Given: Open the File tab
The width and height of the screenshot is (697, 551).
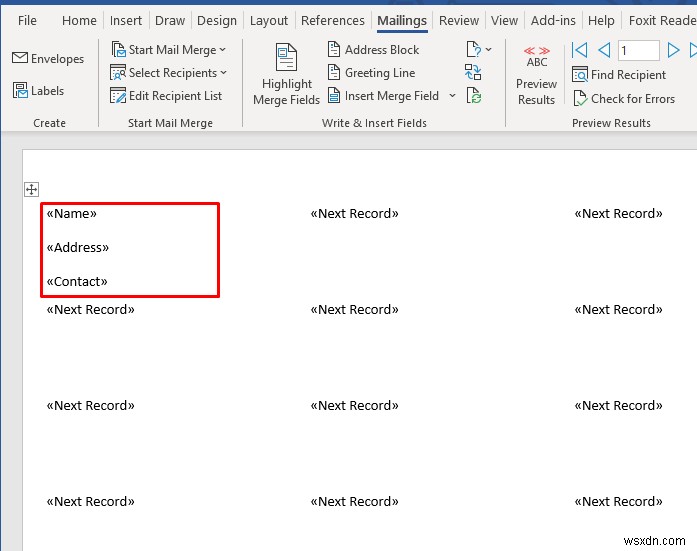Looking at the screenshot, I should [27, 20].
